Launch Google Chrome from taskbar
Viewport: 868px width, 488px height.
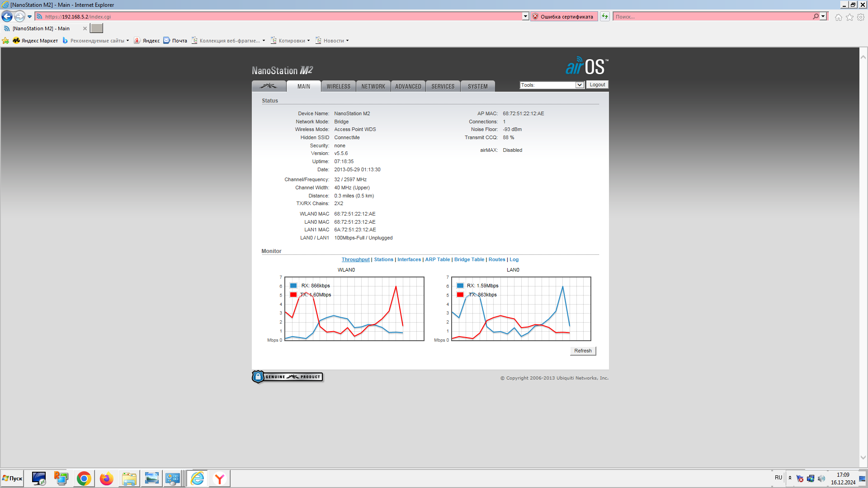click(x=84, y=479)
